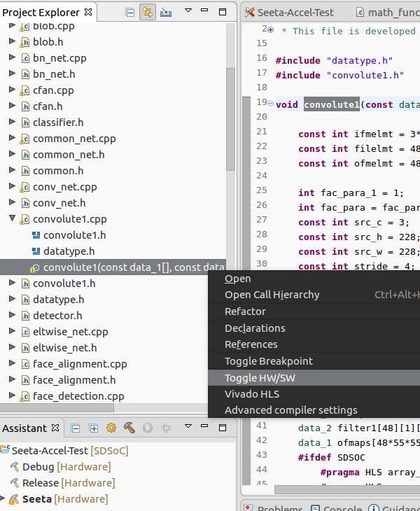Viewport: 420px width, 511px height.
Task: Click Project Explorer vertical scrollbar
Action: (231, 119)
